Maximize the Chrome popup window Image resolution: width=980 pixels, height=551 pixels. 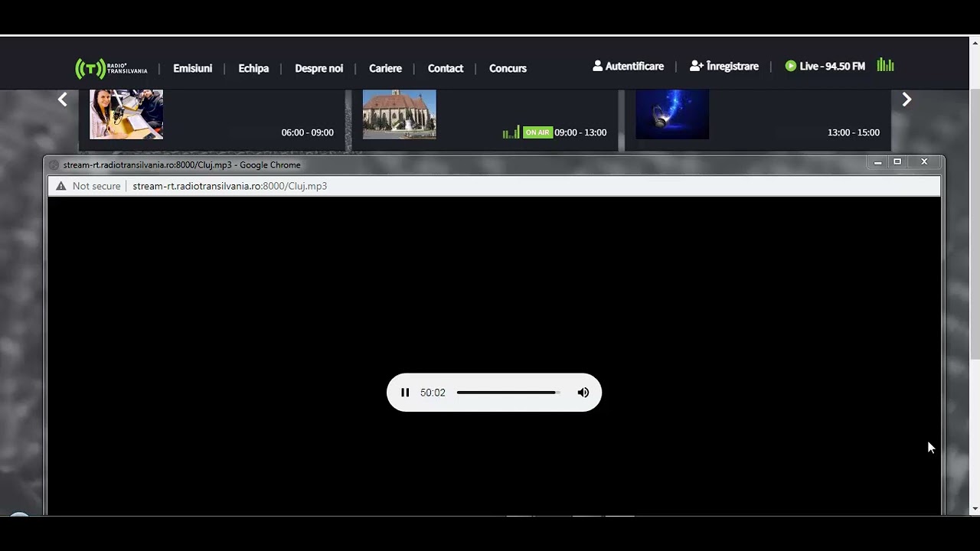(x=897, y=162)
